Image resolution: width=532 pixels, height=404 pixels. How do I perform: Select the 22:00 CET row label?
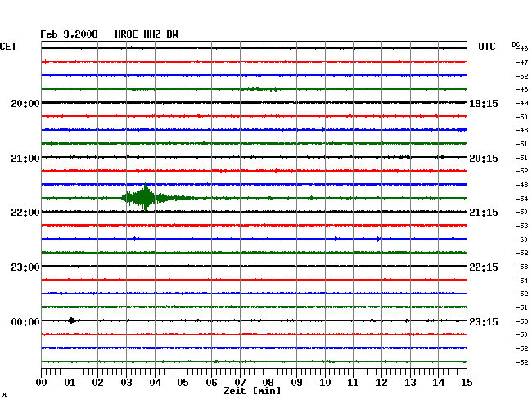(x=25, y=213)
